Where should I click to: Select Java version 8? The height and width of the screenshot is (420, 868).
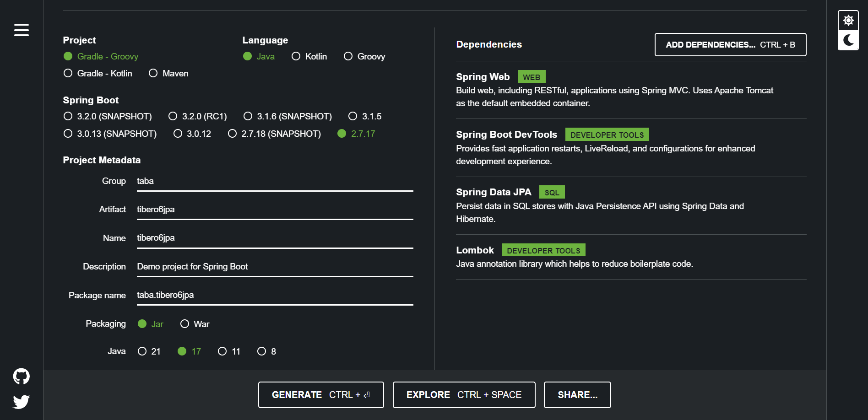point(266,351)
